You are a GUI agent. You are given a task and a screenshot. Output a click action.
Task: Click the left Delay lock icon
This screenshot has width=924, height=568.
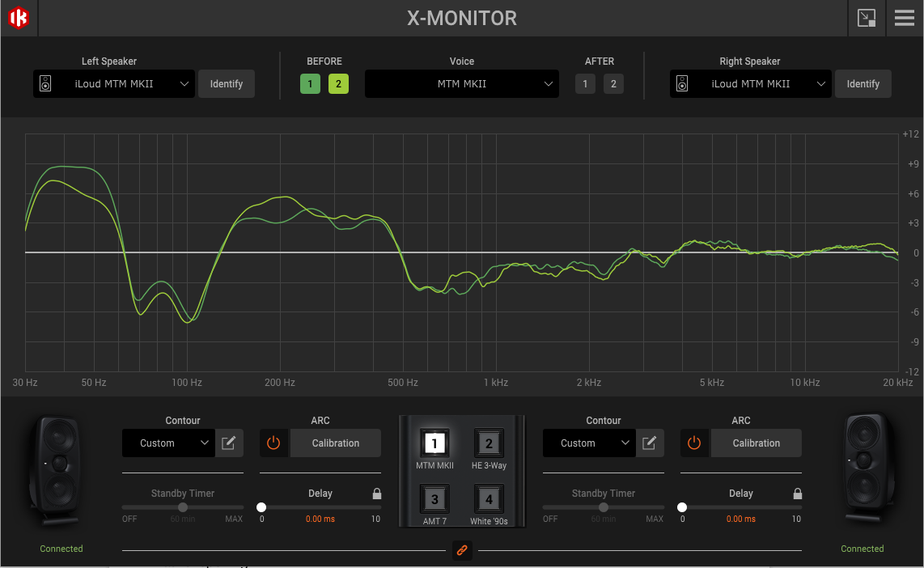pos(376,494)
